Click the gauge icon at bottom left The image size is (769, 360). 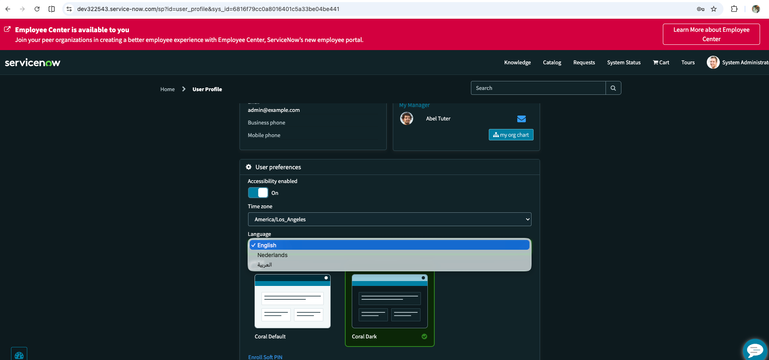tap(19, 355)
